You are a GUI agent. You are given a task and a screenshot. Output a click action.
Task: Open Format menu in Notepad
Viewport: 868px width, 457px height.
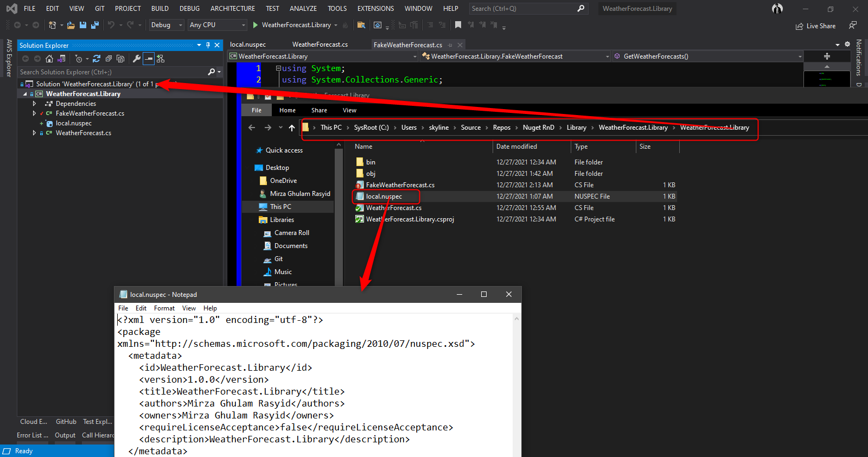pyautogui.click(x=164, y=308)
